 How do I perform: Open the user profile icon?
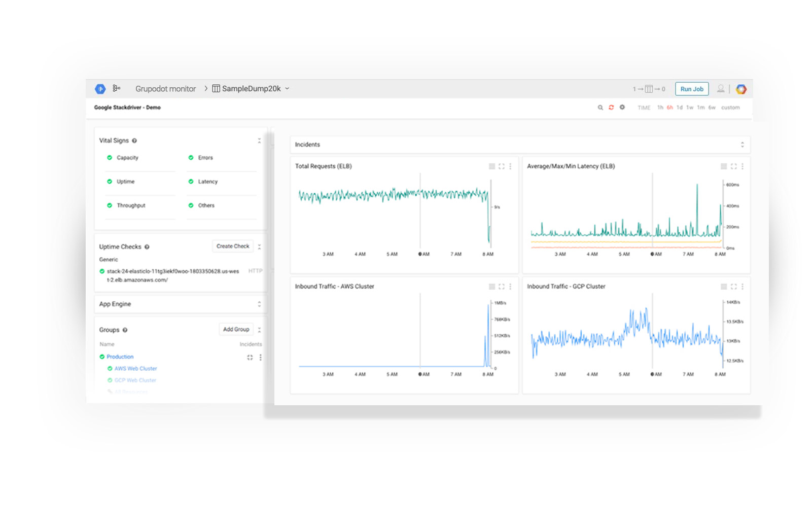pyautogui.click(x=720, y=89)
